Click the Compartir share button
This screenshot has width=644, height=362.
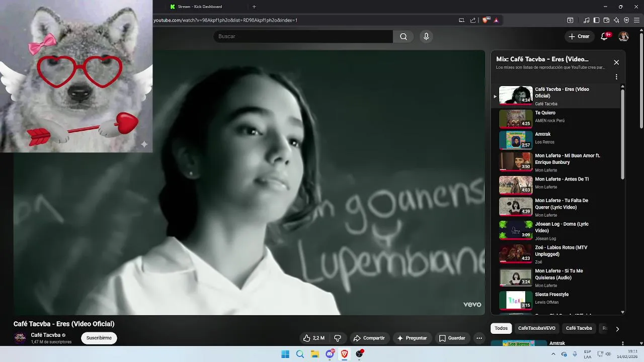369,338
